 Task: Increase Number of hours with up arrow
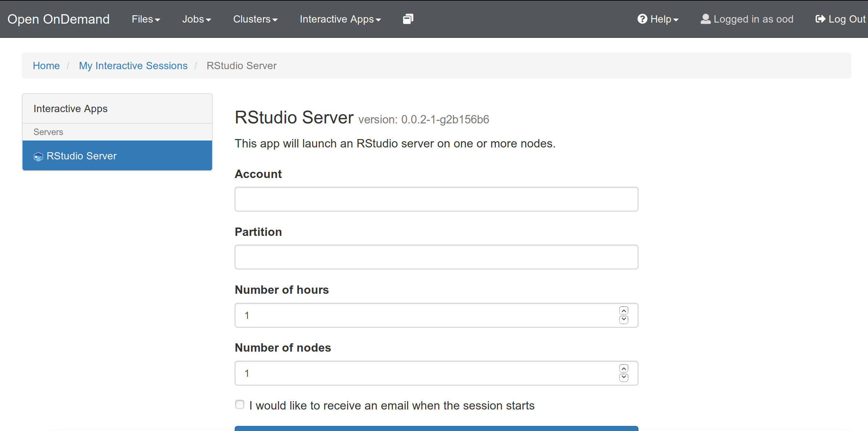pyautogui.click(x=624, y=311)
